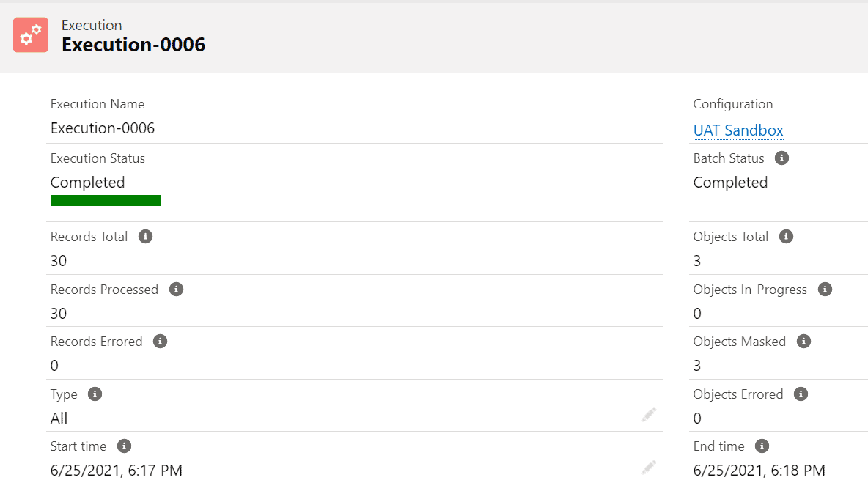Click the Start time value 6:17 PM
This screenshot has width=868, height=494.
[117, 471]
